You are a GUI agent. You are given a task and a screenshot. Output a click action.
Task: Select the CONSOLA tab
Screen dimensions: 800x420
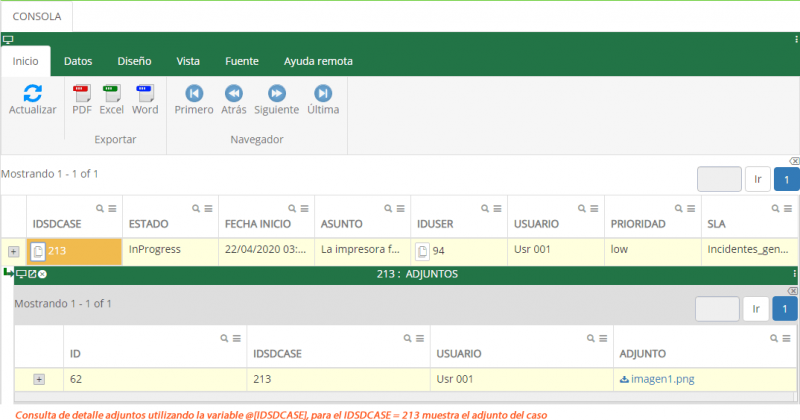point(37,16)
